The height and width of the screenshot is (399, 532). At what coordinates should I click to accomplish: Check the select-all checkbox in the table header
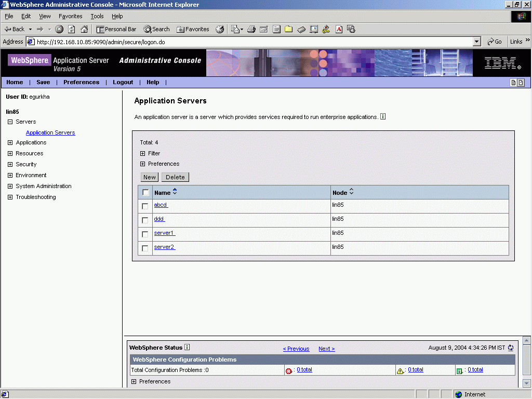point(145,192)
